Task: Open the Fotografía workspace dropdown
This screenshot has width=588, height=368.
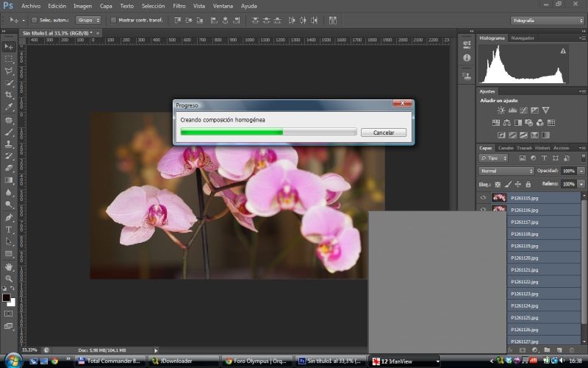Action: click(547, 21)
